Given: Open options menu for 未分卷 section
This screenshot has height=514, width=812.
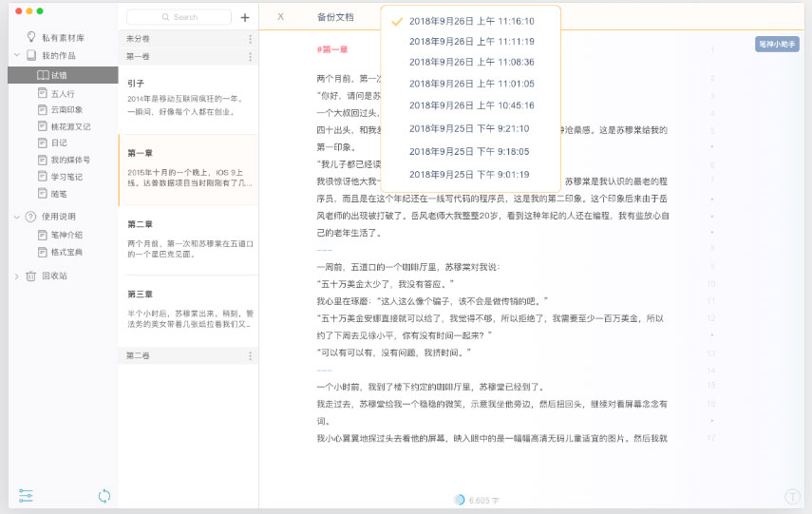Looking at the screenshot, I should click(250, 39).
